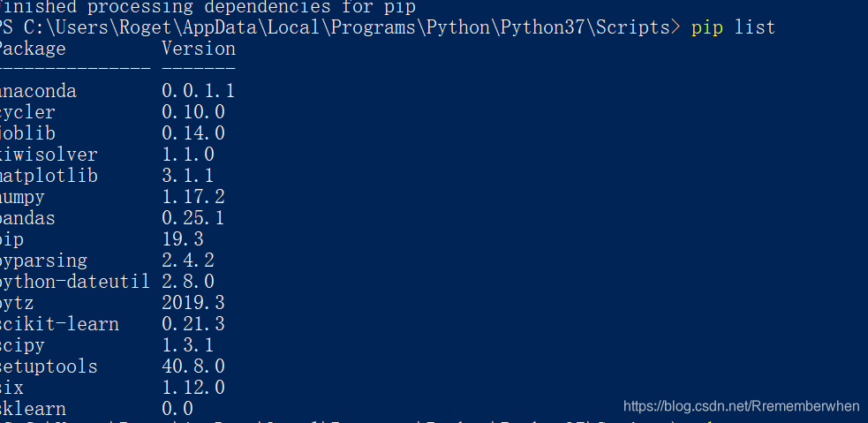Screen dimensions: 868x423
Task: Click the 'pip list' command text
Action: click(x=733, y=27)
